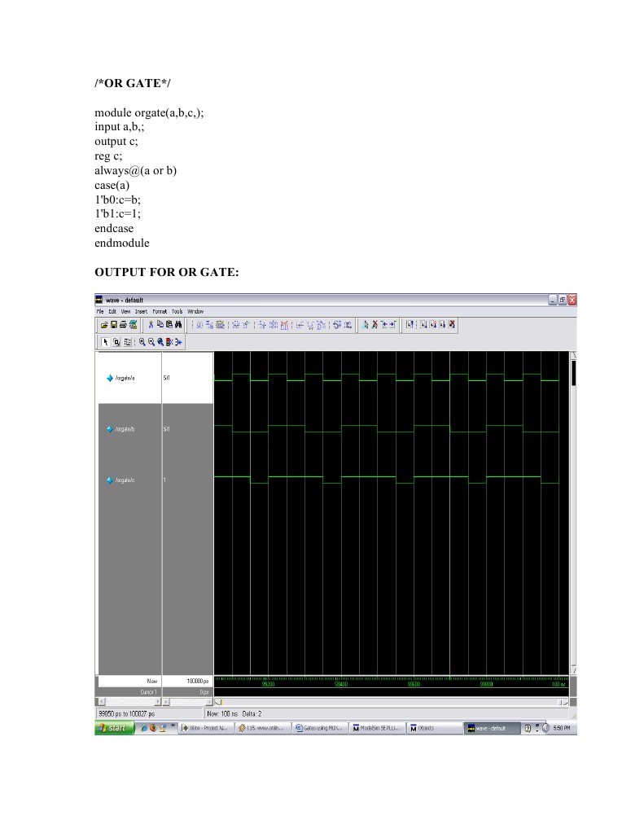
Task: Click the Start button on taskbar
Action: click(x=114, y=728)
